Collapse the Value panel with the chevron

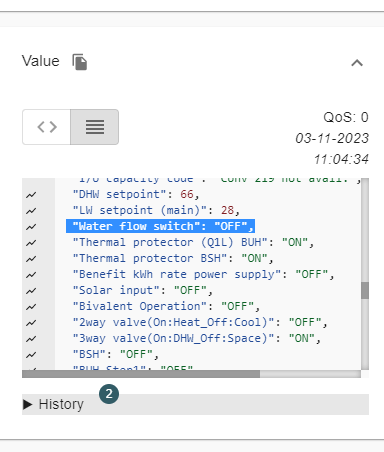tap(357, 63)
